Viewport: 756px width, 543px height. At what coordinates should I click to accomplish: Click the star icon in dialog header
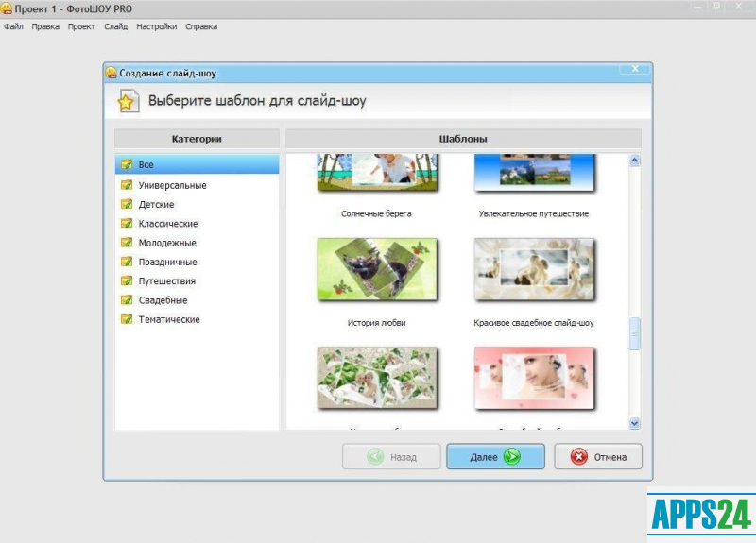[x=128, y=101]
